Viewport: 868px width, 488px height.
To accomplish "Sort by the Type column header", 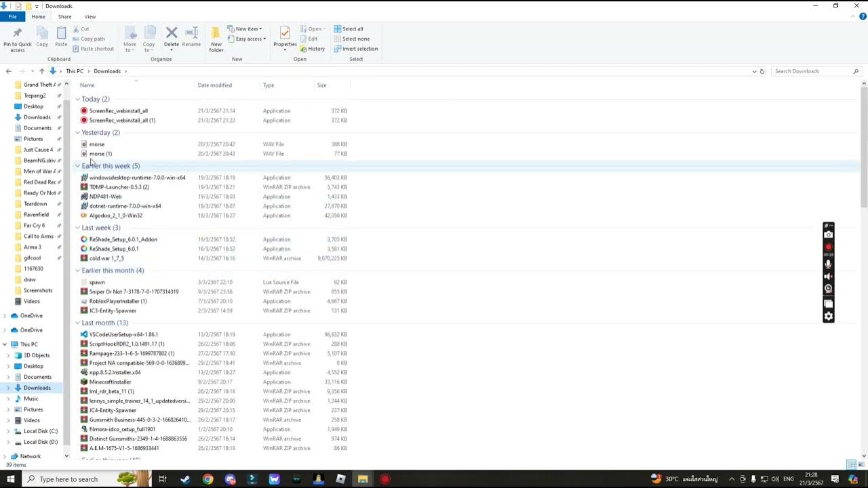I will tap(269, 85).
